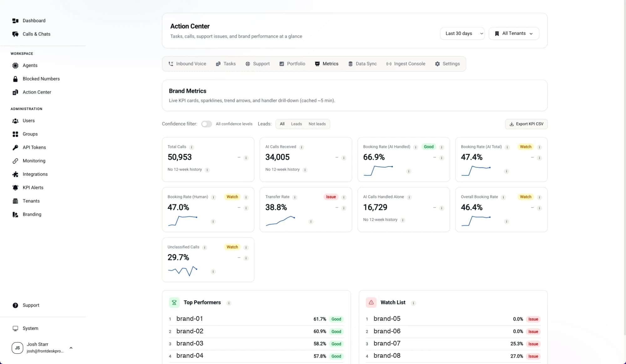Click the Agents chip icon
The image size is (626, 364).
coord(15,65)
